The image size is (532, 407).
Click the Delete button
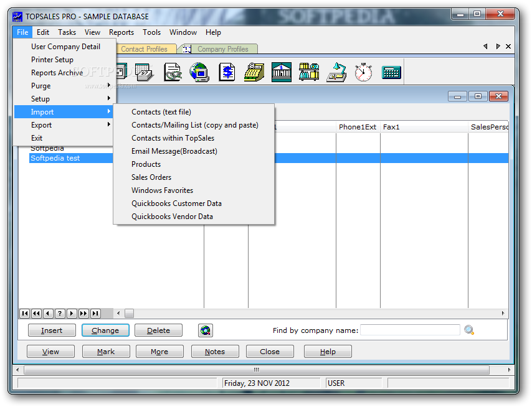pyautogui.click(x=158, y=330)
